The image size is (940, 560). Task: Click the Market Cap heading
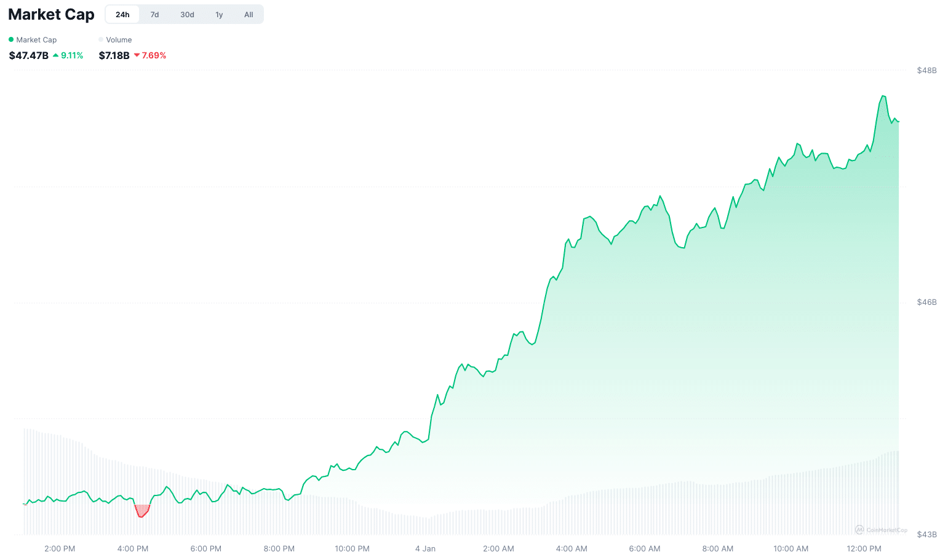click(51, 14)
